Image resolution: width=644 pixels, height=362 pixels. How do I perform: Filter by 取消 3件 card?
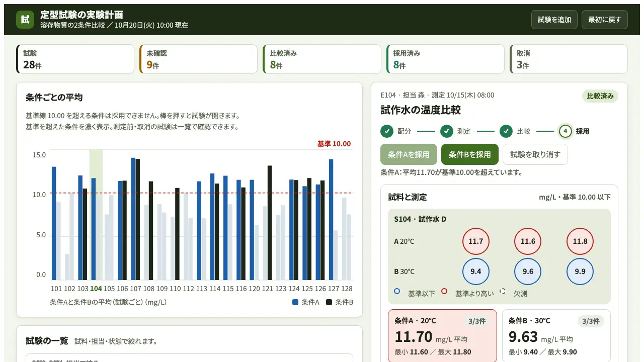569,59
